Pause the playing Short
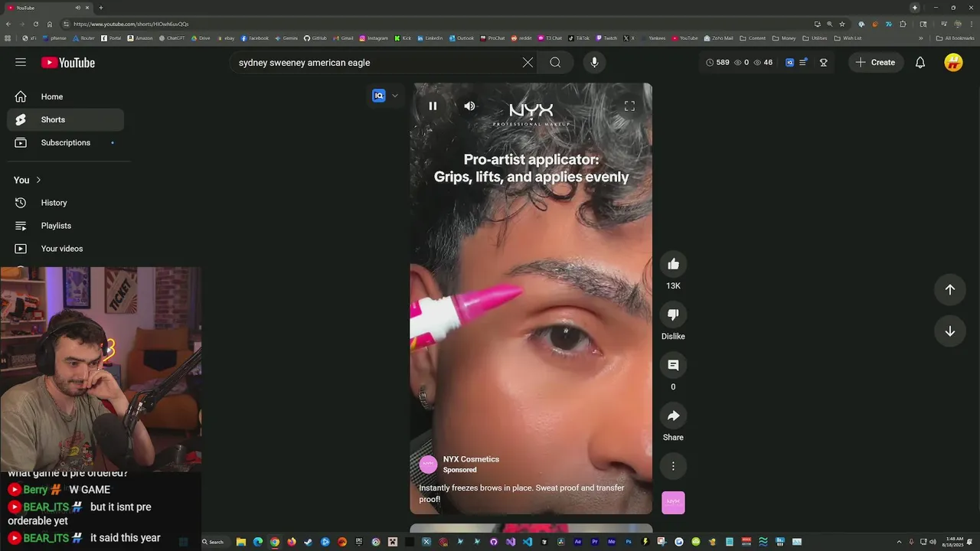Viewport: 980px width, 551px height. point(433,106)
